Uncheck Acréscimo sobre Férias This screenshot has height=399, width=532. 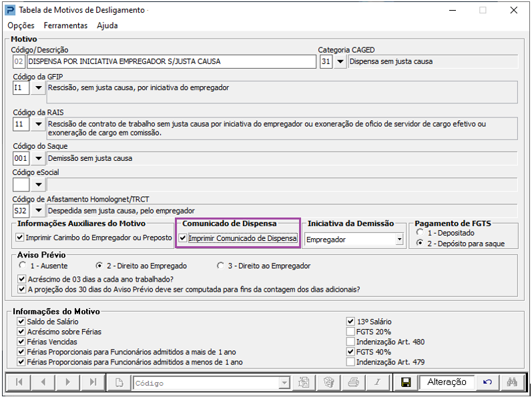tap(21, 332)
